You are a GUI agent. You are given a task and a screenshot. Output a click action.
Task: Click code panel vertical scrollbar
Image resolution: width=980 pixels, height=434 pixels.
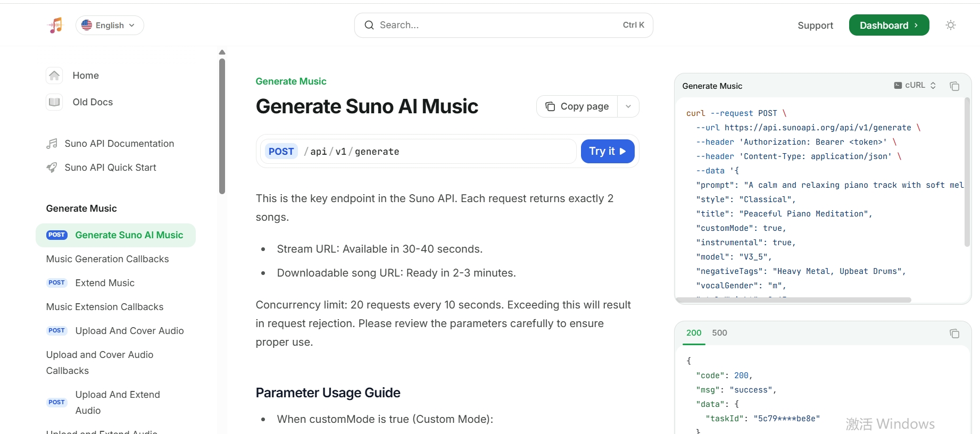click(x=967, y=172)
